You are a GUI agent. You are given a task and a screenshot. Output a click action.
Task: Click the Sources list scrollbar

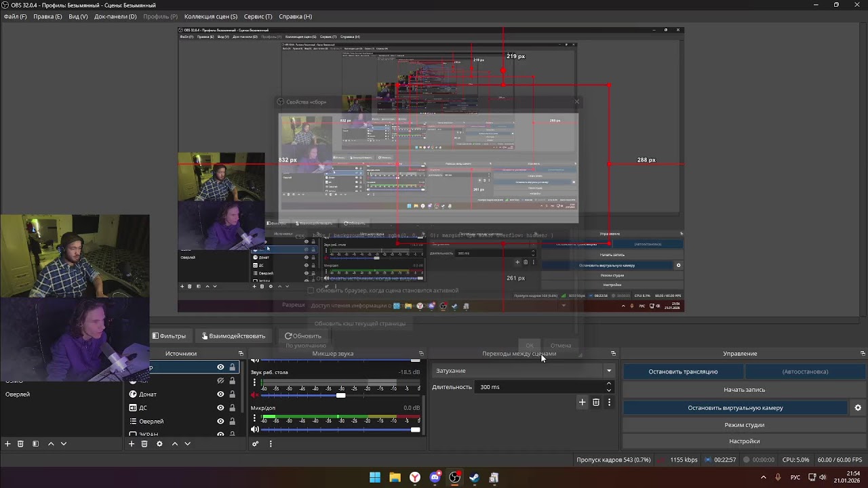(x=242, y=386)
